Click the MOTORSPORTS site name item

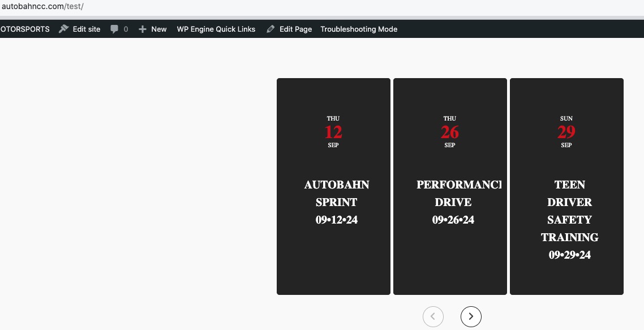click(25, 29)
